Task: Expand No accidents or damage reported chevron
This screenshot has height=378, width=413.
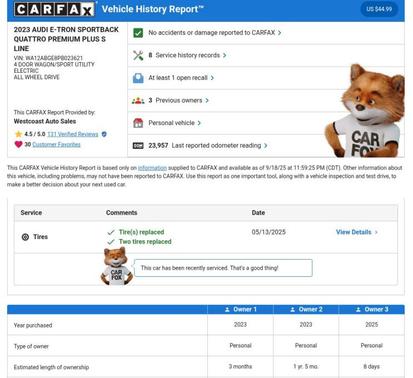Action: (279, 33)
